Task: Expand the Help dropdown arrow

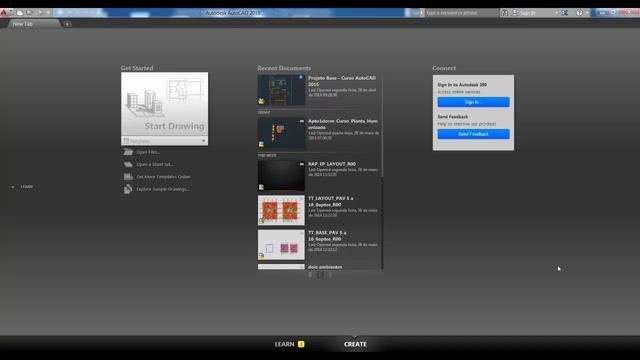Action: coord(587,13)
